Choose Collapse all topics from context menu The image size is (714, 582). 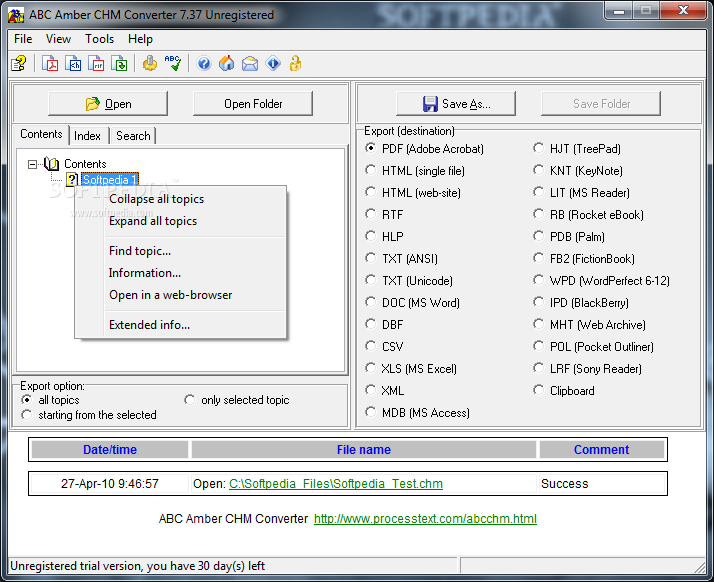[180, 199]
